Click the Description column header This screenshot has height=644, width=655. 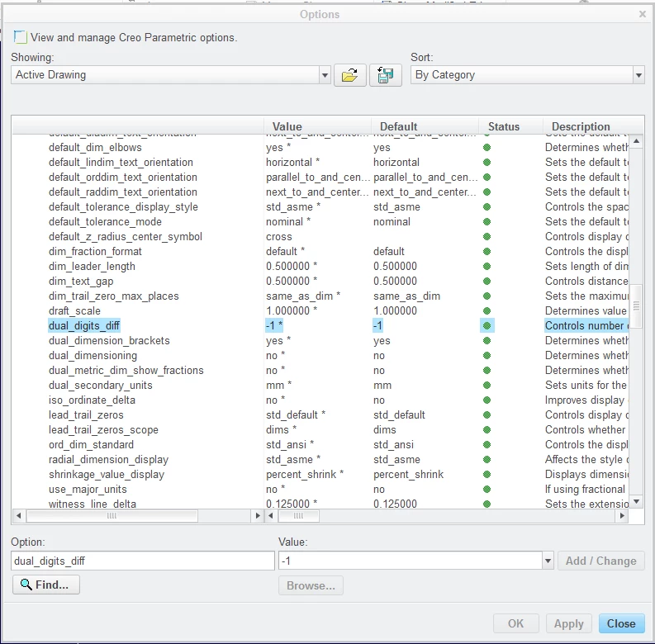(x=593, y=126)
